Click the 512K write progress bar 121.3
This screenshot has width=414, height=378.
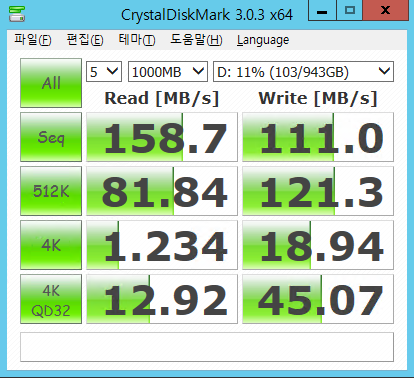(x=318, y=191)
